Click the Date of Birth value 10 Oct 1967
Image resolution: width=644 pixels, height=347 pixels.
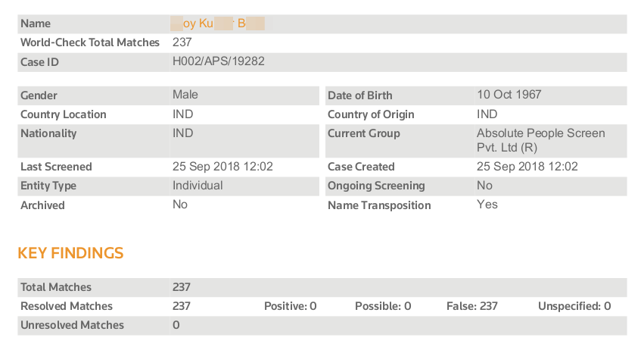click(509, 95)
